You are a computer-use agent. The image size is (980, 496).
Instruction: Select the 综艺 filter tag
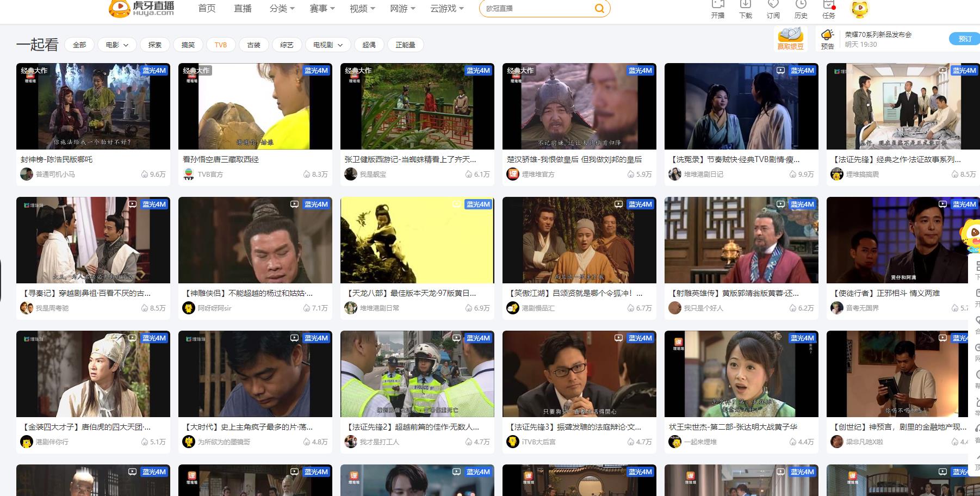287,45
